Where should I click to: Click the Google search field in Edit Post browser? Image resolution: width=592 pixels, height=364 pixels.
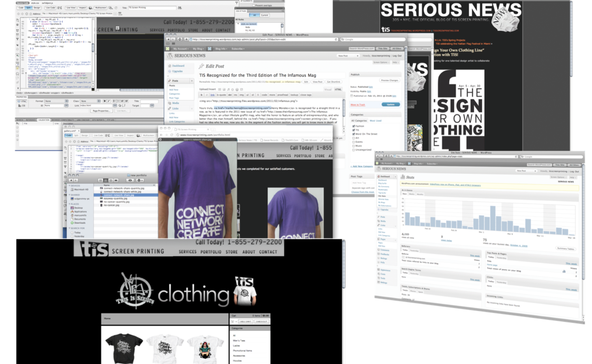(373, 39)
